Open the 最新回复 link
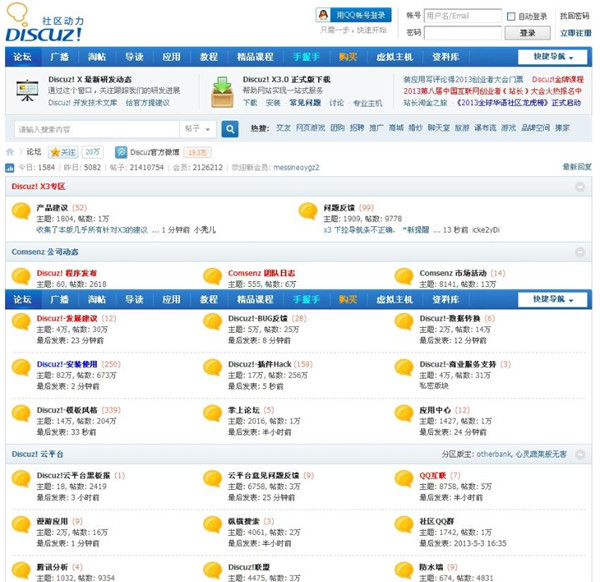Image resolution: width=600 pixels, height=582 pixels. point(577,167)
